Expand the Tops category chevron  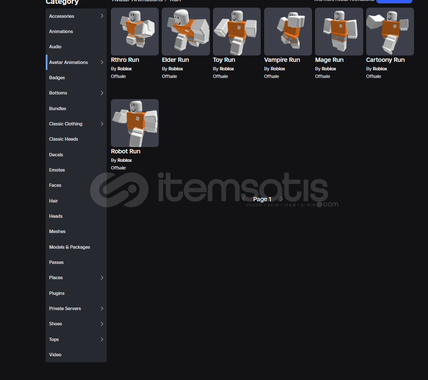(x=102, y=339)
